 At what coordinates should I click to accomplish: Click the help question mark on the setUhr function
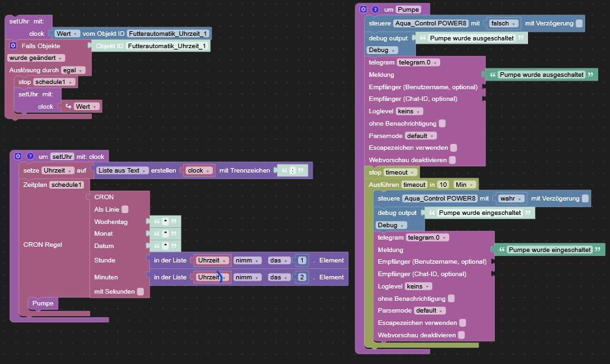(28, 156)
